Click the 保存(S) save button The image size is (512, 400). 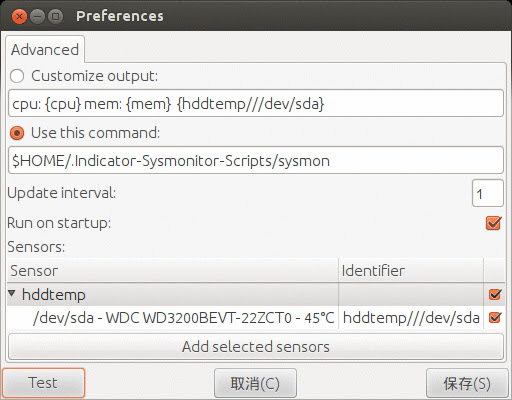(x=467, y=383)
